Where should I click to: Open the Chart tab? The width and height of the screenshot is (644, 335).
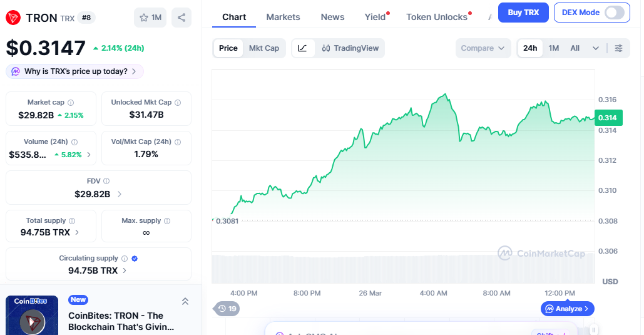point(234,18)
